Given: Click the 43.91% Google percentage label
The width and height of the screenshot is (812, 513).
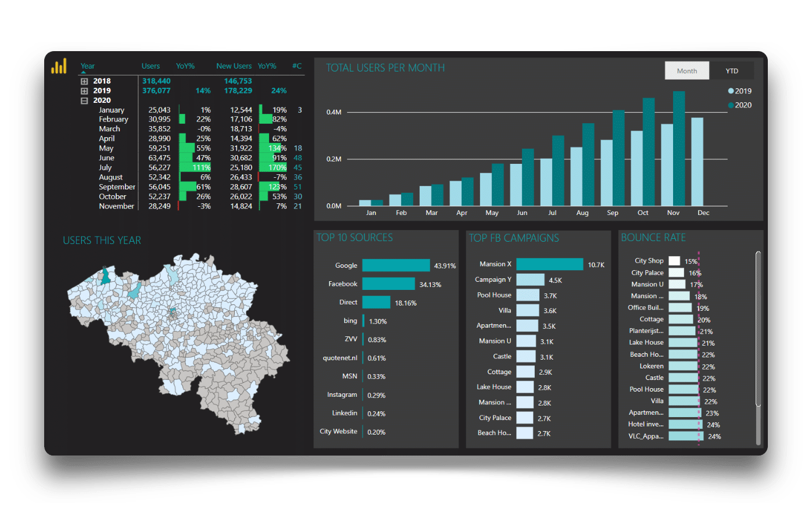Looking at the screenshot, I should click(445, 266).
